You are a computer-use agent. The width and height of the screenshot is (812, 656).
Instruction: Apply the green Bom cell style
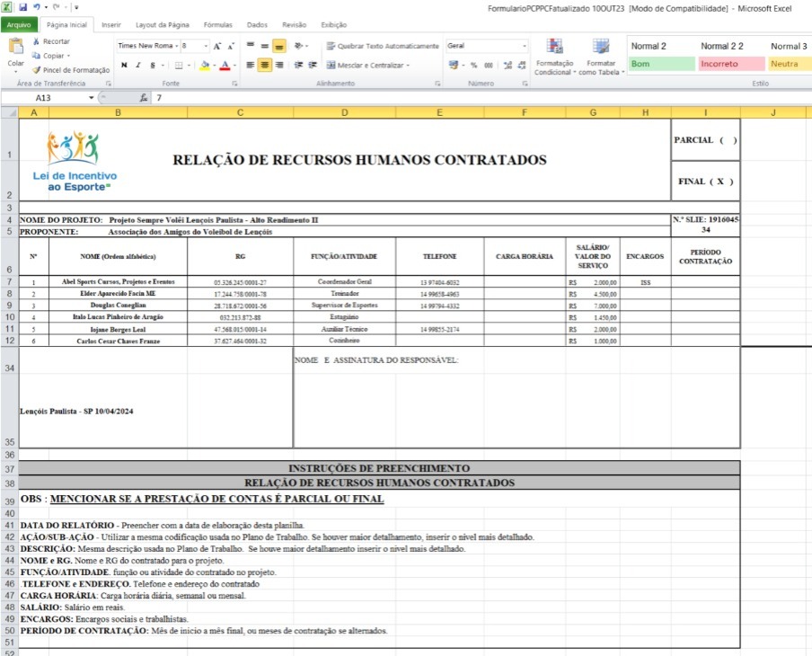click(x=661, y=64)
